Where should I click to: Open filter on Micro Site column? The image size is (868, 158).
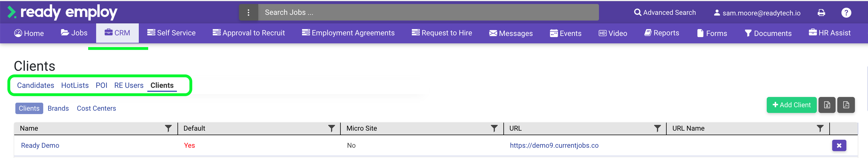(x=494, y=128)
